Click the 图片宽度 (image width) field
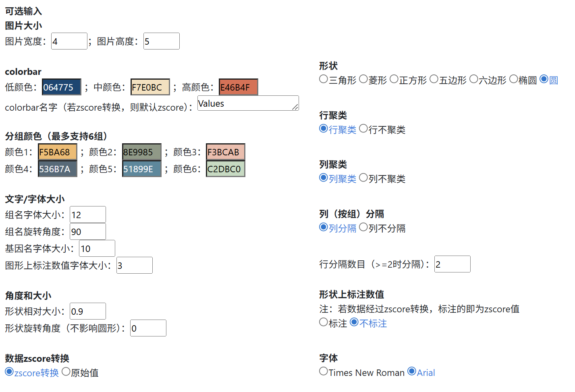This screenshot has height=392, width=575. point(69,41)
